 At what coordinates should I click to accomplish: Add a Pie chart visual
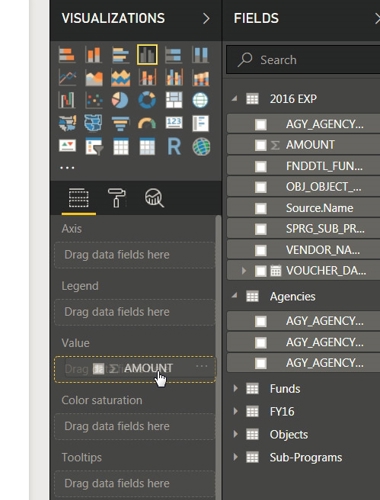(x=120, y=100)
